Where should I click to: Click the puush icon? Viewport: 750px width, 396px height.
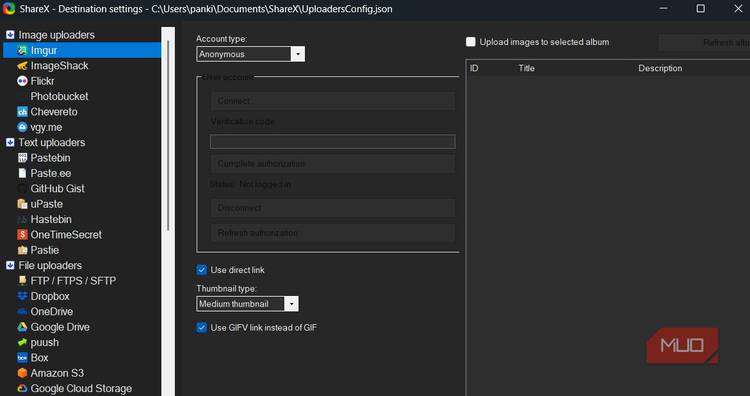(22, 342)
